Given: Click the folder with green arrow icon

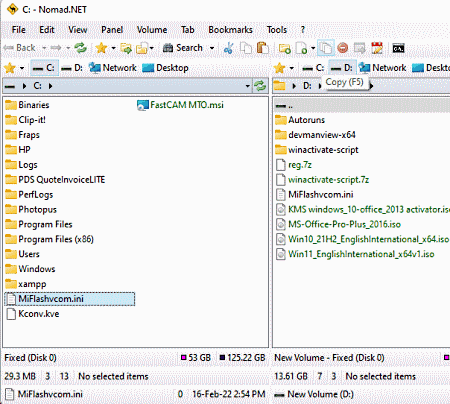Looking at the screenshot, I should click(x=126, y=48).
